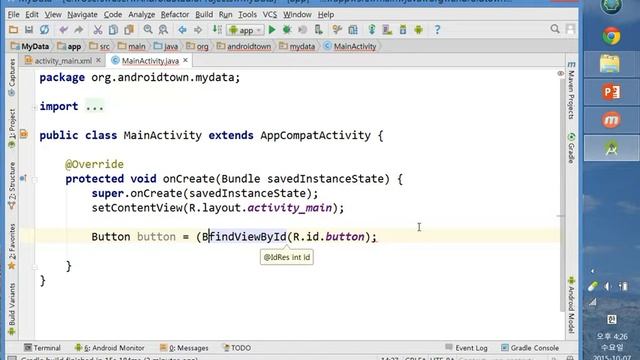Screen dimensions: 640x360
Task: Click the Help question mark icon
Action: (x=437, y=30)
